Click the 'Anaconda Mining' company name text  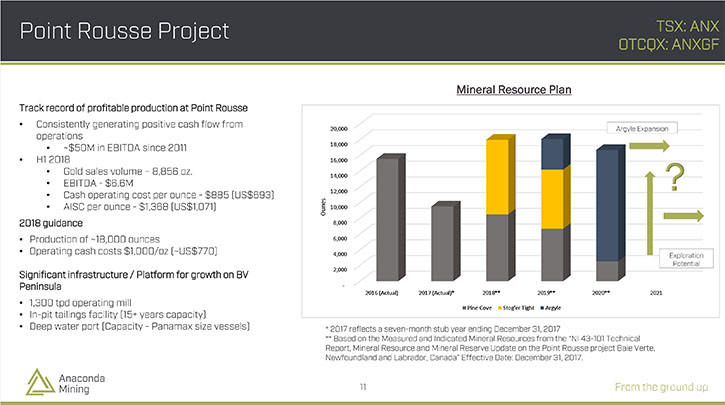81,383
